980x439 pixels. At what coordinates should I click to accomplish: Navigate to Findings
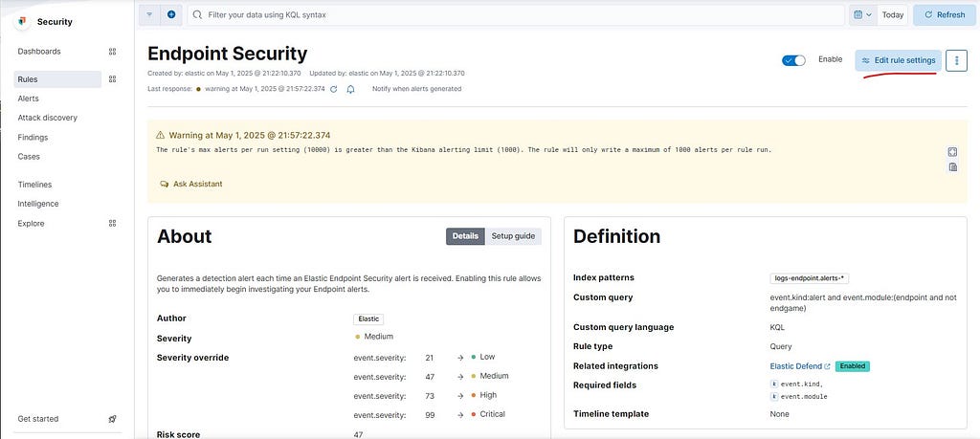pos(33,138)
